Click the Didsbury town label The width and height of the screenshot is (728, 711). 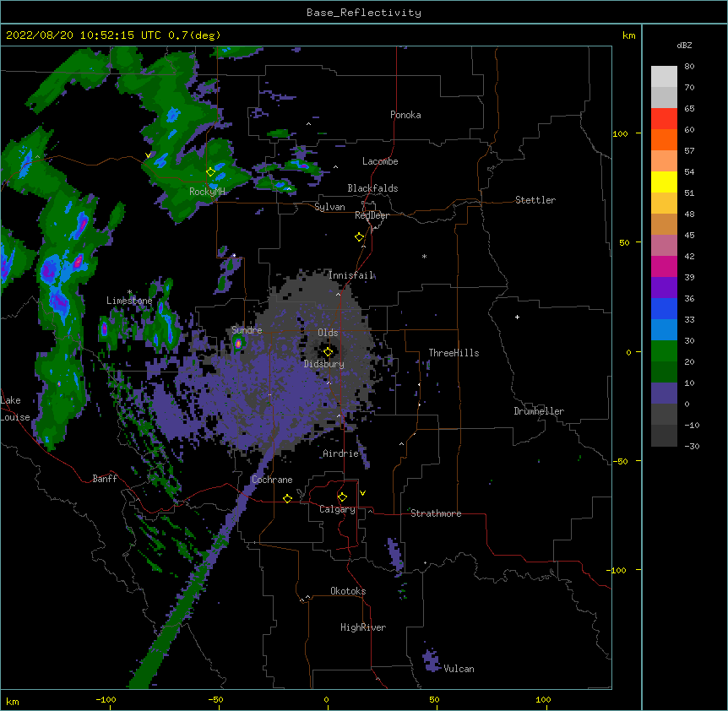324,364
